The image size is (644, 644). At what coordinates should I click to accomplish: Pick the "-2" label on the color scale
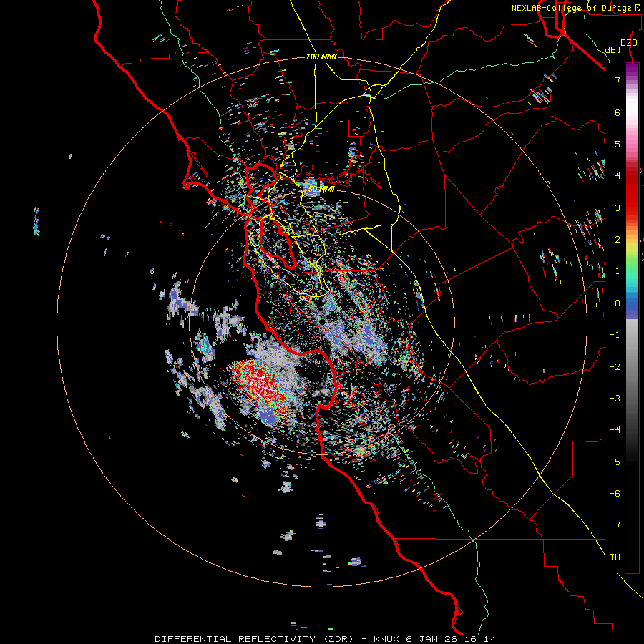(615, 366)
